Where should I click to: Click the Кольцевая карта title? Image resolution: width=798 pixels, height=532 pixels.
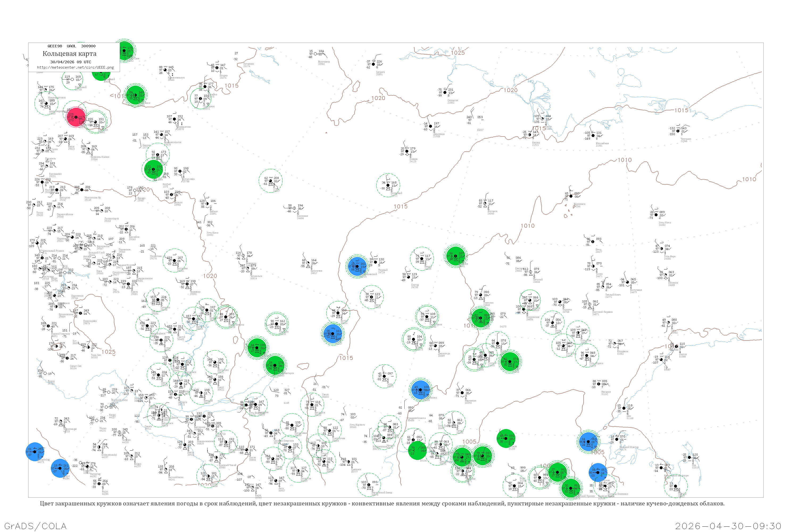click(x=69, y=54)
